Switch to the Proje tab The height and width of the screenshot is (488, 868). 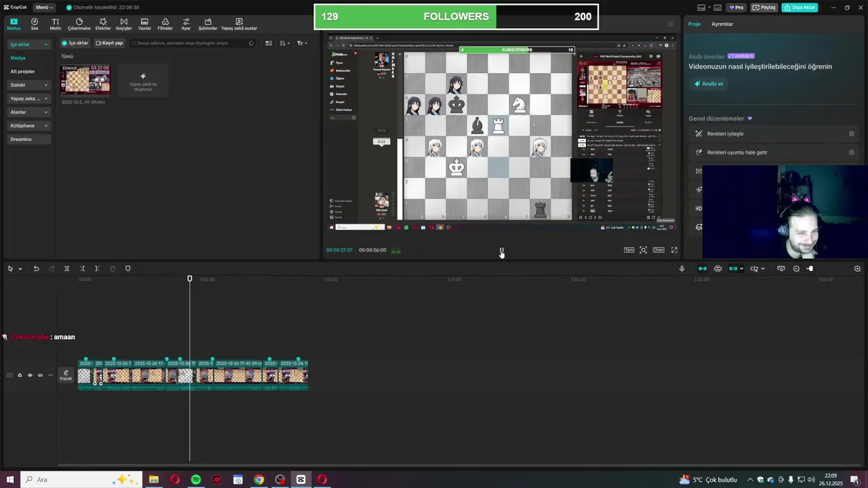point(694,24)
